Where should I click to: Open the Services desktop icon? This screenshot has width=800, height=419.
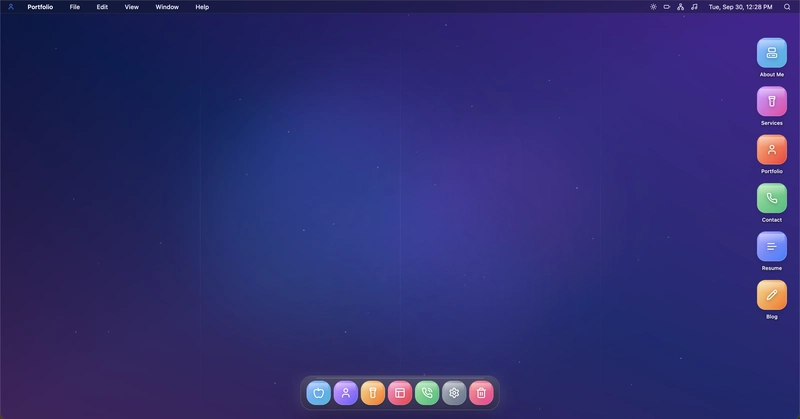coord(771,101)
